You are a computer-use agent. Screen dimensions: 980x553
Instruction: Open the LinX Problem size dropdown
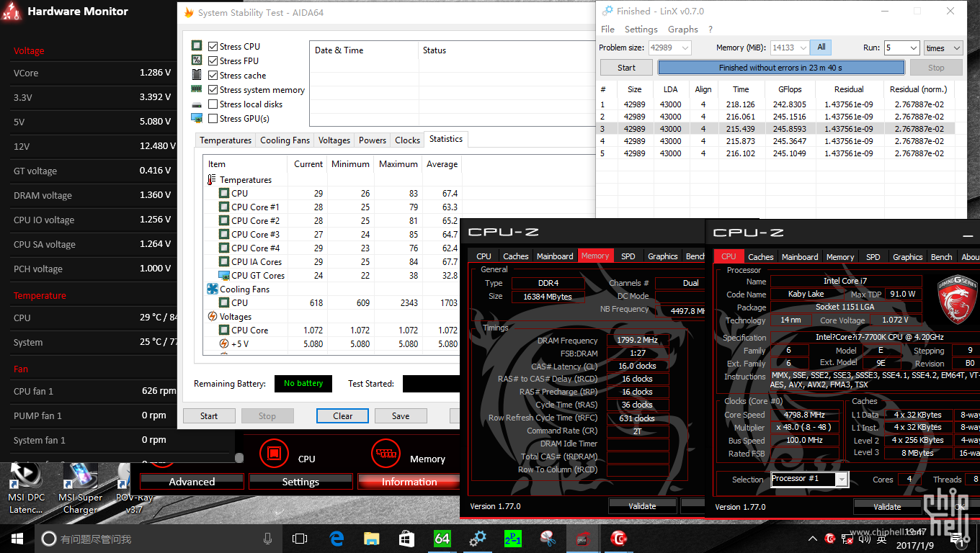pos(685,48)
